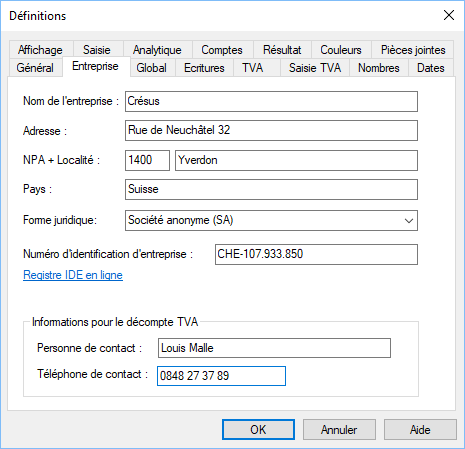The width and height of the screenshot is (465, 449).
Task: Open the Pièces jointes tab
Action: pos(413,50)
